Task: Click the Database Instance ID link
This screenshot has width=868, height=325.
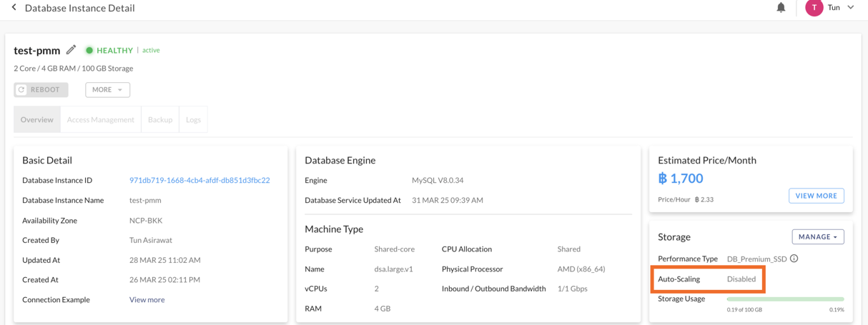Action: pos(199,181)
